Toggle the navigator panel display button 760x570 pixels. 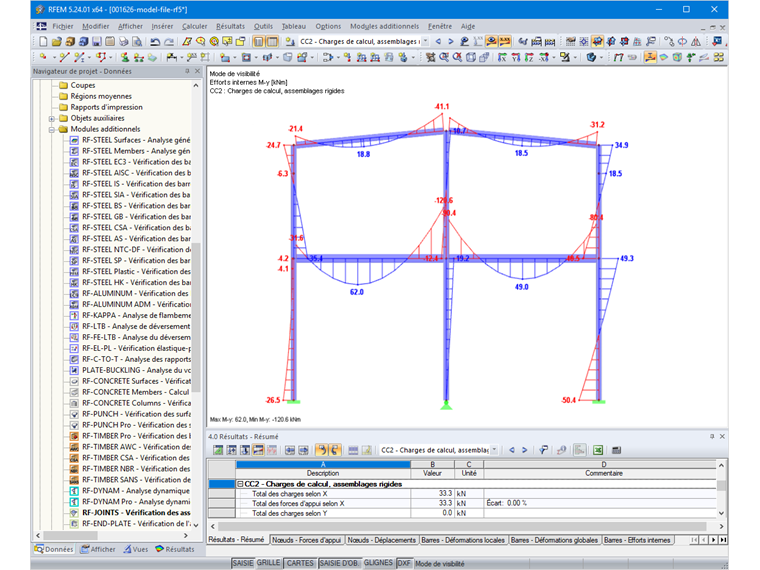pos(259,42)
